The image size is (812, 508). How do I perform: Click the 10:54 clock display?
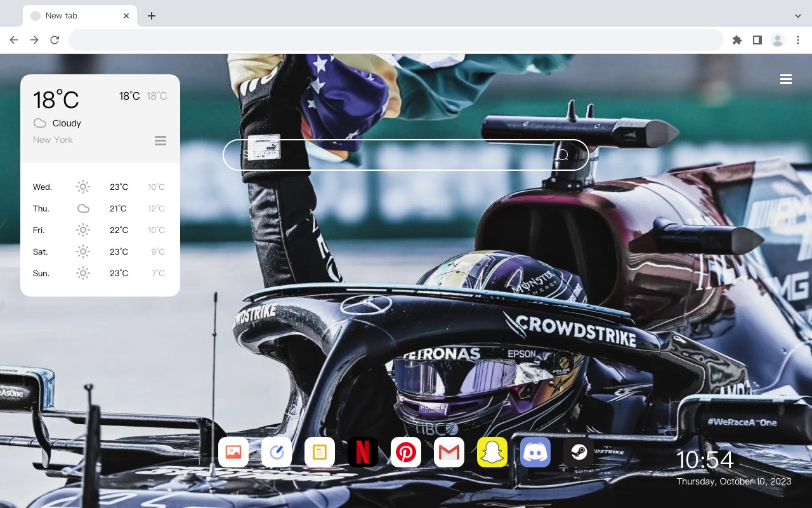coord(705,460)
